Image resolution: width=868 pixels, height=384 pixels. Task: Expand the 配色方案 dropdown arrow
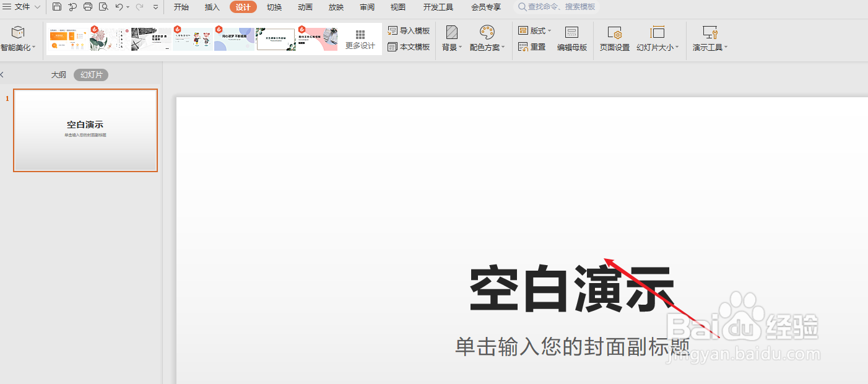click(x=503, y=48)
